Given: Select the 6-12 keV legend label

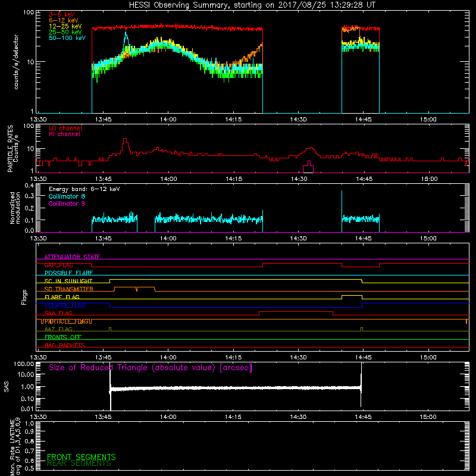Looking at the screenshot, I should pyautogui.click(x=64, y=20).
